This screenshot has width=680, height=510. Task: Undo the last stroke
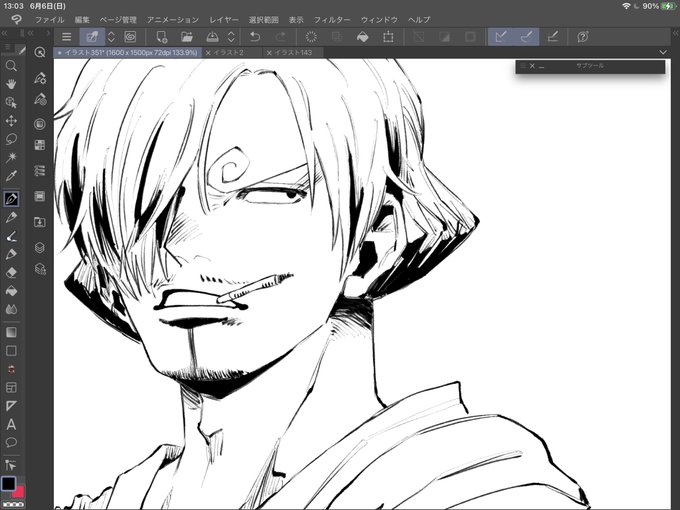[255, 37]
